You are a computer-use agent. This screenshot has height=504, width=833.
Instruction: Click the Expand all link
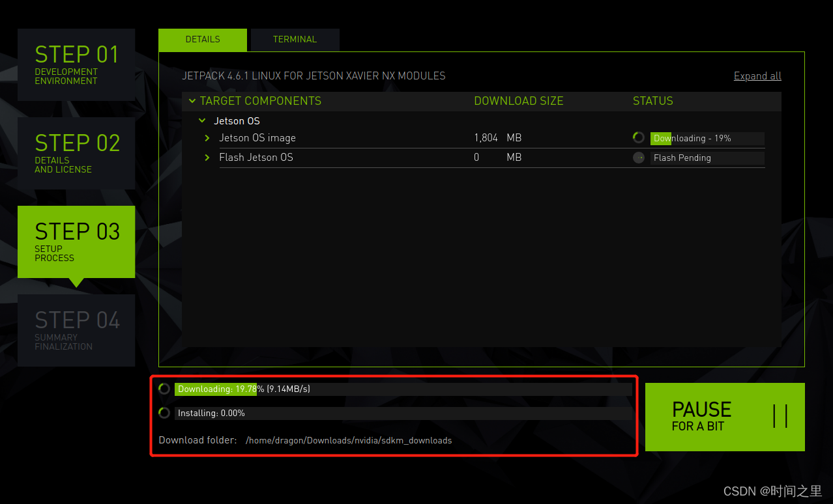[757, 76]
